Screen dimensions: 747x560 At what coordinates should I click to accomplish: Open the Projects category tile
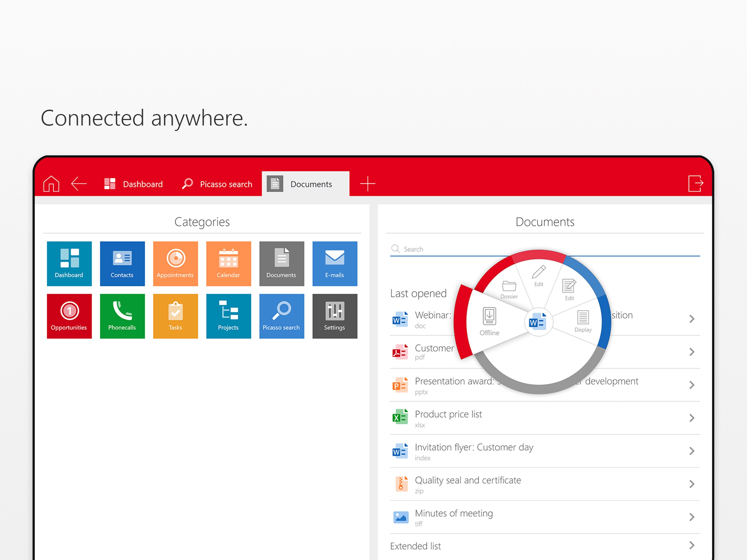point(229,316)
